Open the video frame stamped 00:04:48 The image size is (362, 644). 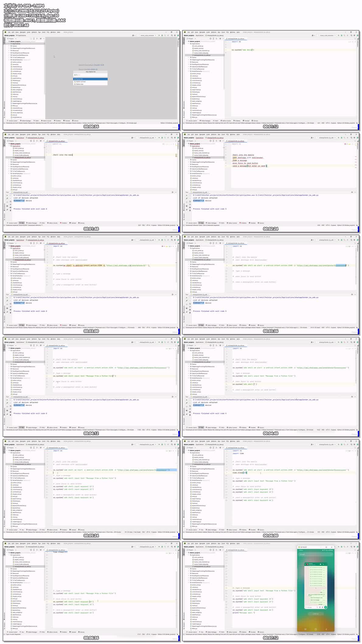[x=271, y=387]
